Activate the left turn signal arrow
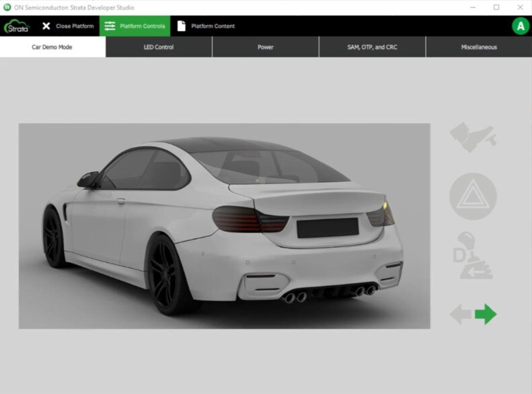Screen dimensions: 532x394 pos(460,314)
